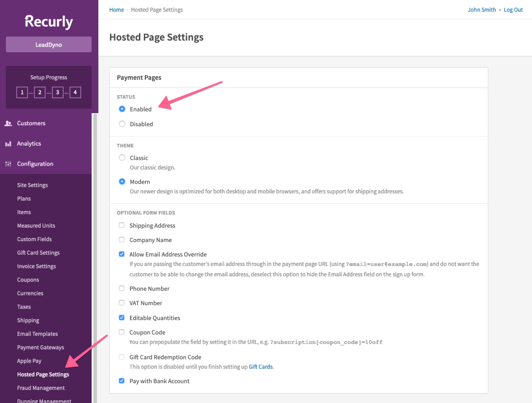Enable the Shipping Address form field

[121, 225]
